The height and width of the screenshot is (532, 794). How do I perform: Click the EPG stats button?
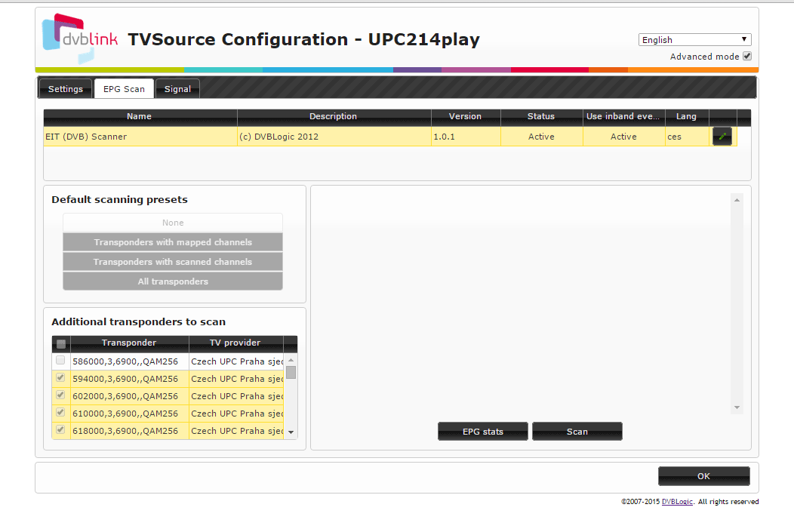coord(482,432)
